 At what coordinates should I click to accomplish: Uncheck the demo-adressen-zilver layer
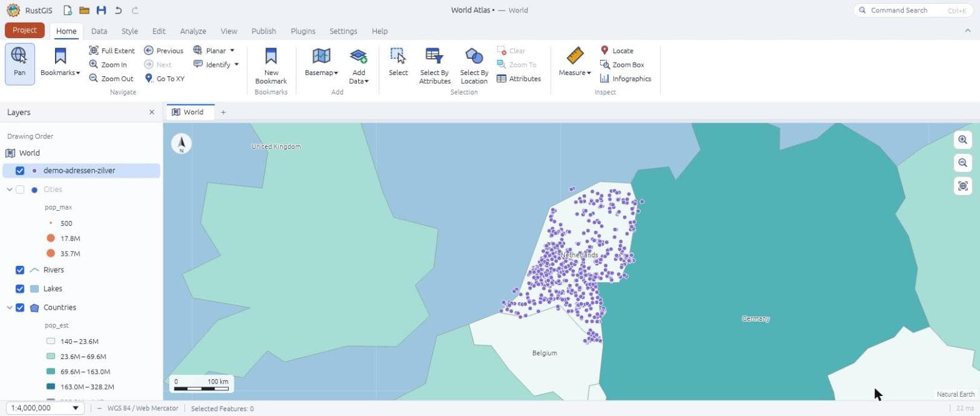(x=20, y=171)
